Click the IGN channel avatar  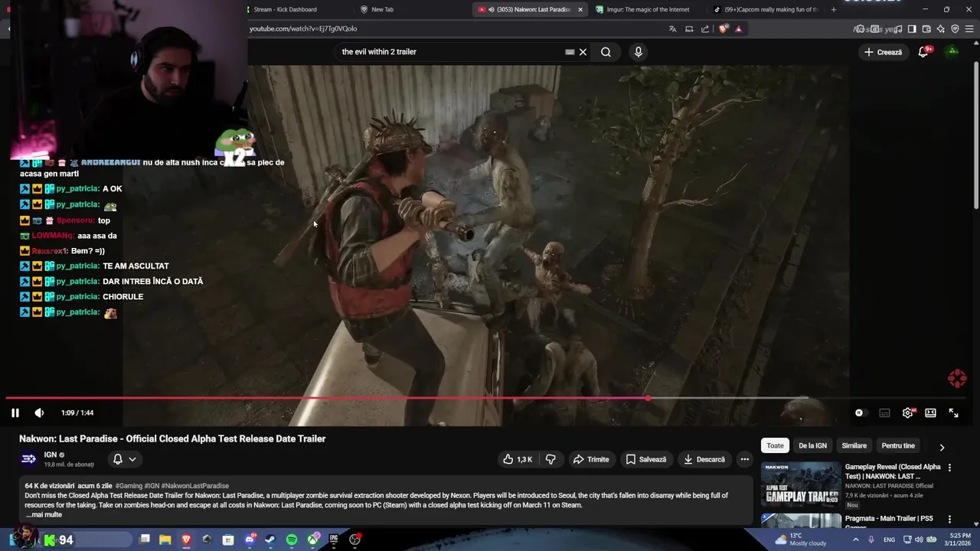tap(28, 459)
